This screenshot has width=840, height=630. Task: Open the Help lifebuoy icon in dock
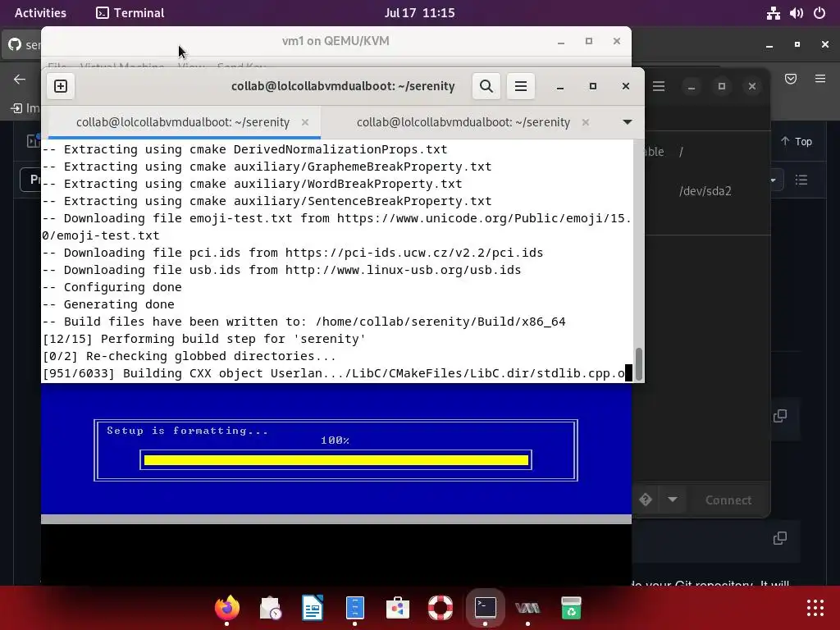pos(441,608)
